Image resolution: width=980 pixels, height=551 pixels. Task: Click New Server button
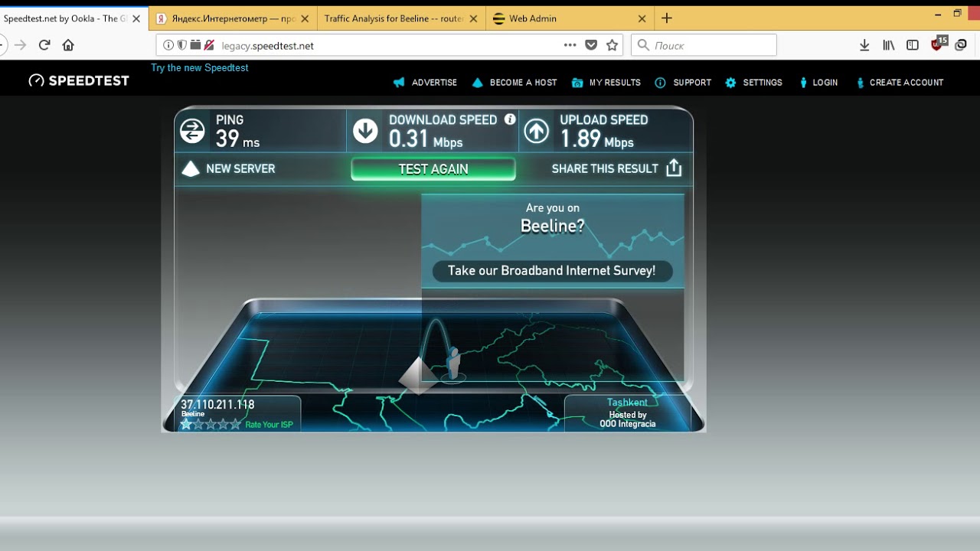228,168
